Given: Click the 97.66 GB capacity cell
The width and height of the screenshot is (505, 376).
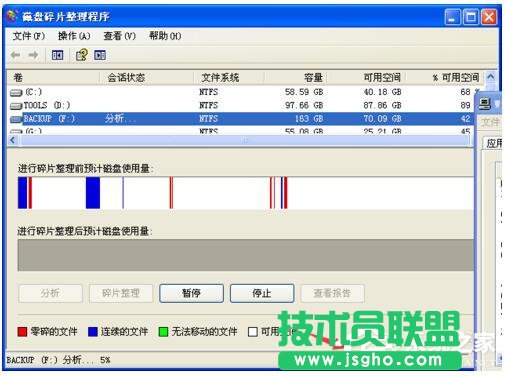Looking at the screenshot, I should pos(304,106).
